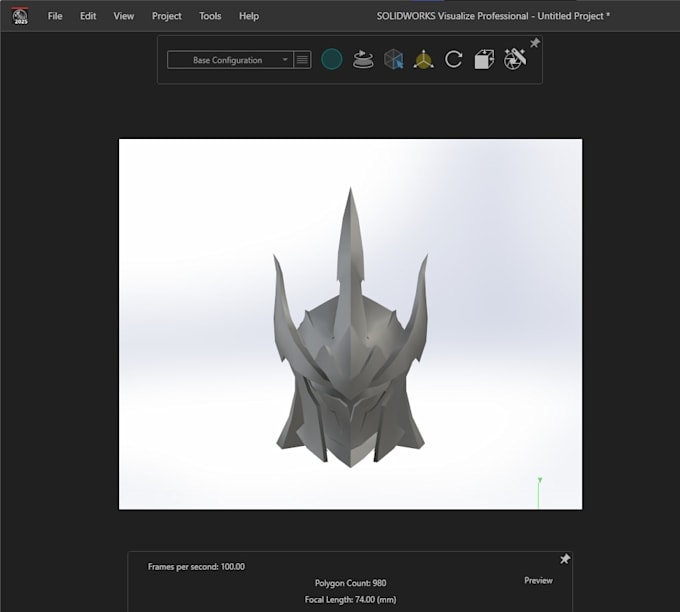Open the Base Configuration dropdown
This screenshot has width=680, height=612.
[230, 60]
